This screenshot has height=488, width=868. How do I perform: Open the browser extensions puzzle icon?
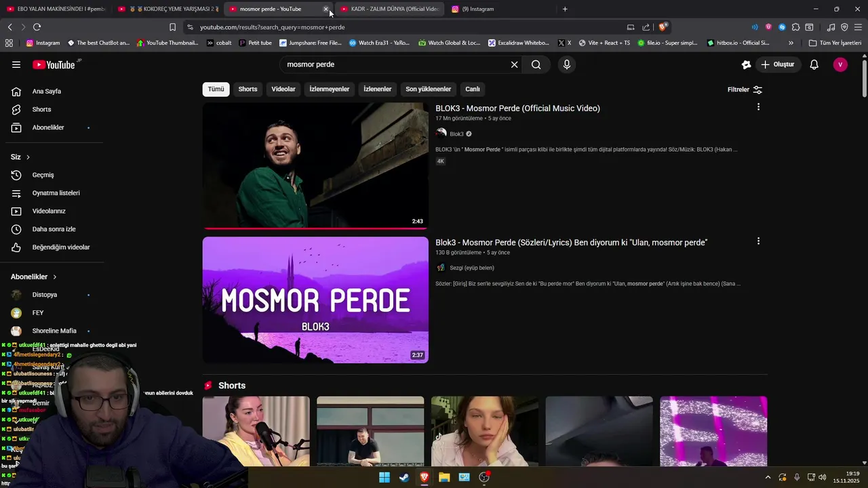[x=795, y=27]
